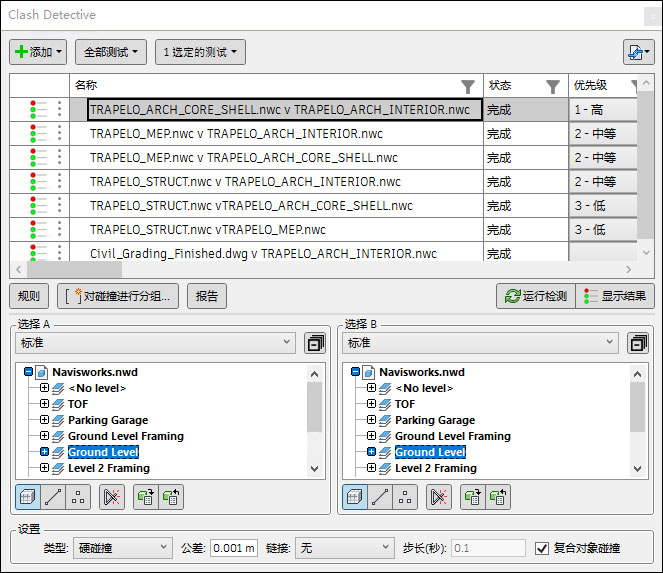Click the 运行检测 button
The width and height of the screenshot is (663, 573).
(536, 296)
